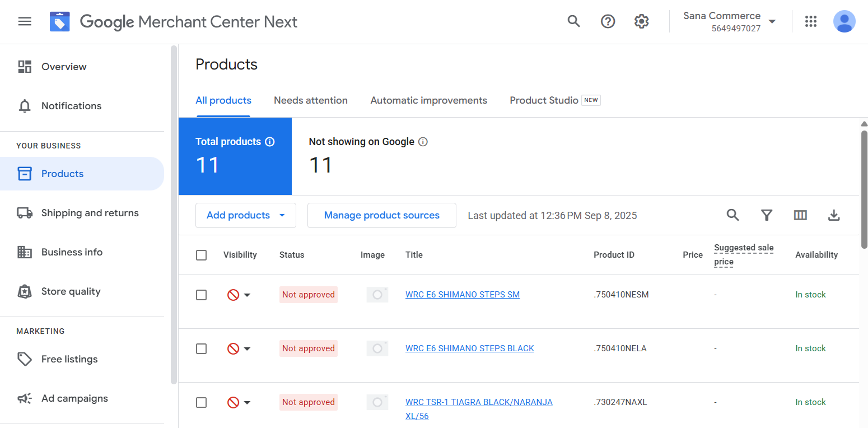Image resolution: width=868 pixels, height=428 pixels.
Task: Click the product ID .750410NESM
Action: [x=622, y=295]
